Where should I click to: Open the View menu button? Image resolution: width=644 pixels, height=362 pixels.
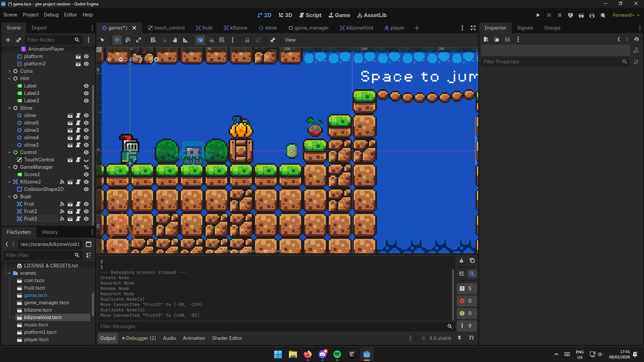(290, 40)
